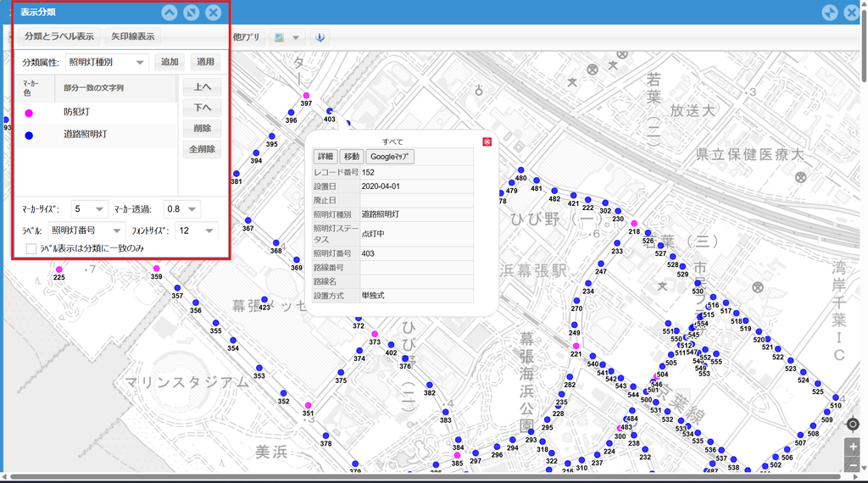Click the locate-me target icon on map

(x=853, y=425)
